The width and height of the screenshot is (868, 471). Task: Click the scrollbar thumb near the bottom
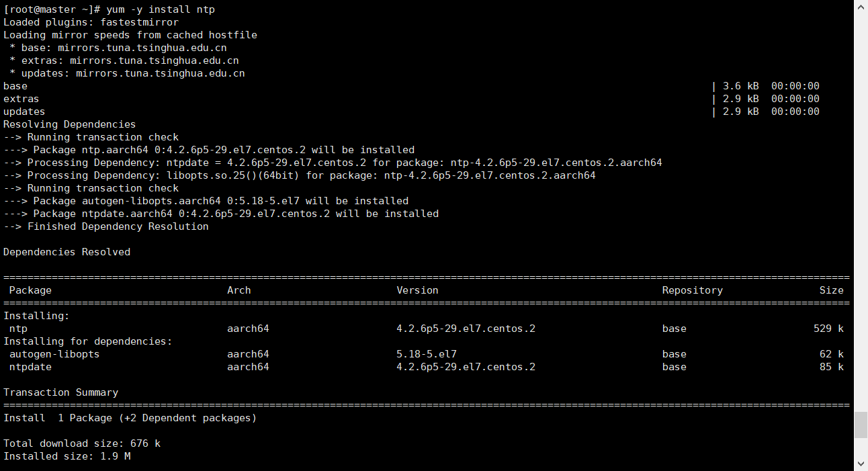pos(861,425)
